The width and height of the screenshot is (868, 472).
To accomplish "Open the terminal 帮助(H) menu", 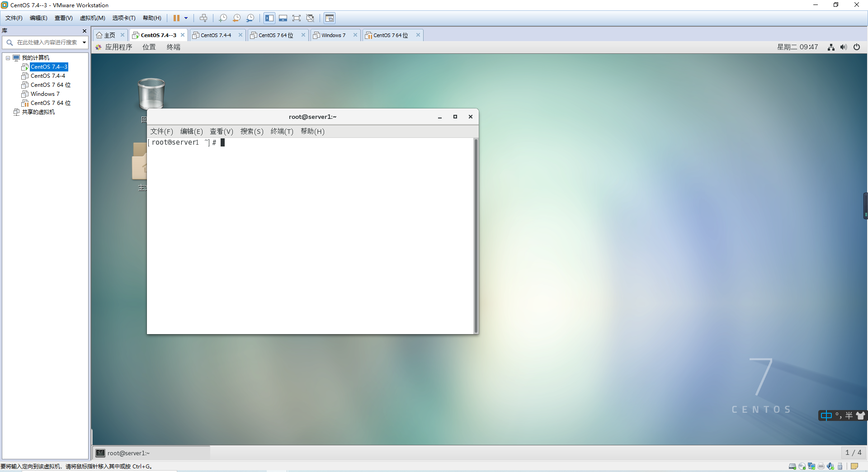I will coord(313,132).
